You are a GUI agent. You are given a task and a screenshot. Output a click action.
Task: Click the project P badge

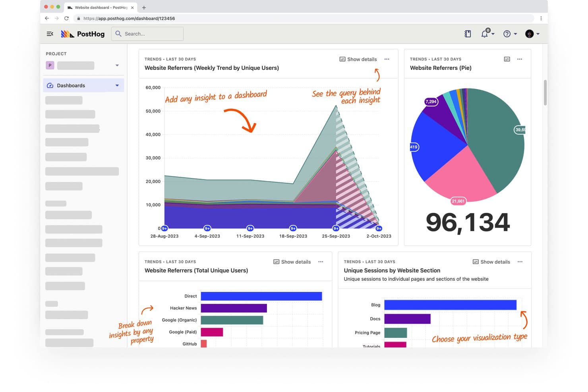pos(50,65)
